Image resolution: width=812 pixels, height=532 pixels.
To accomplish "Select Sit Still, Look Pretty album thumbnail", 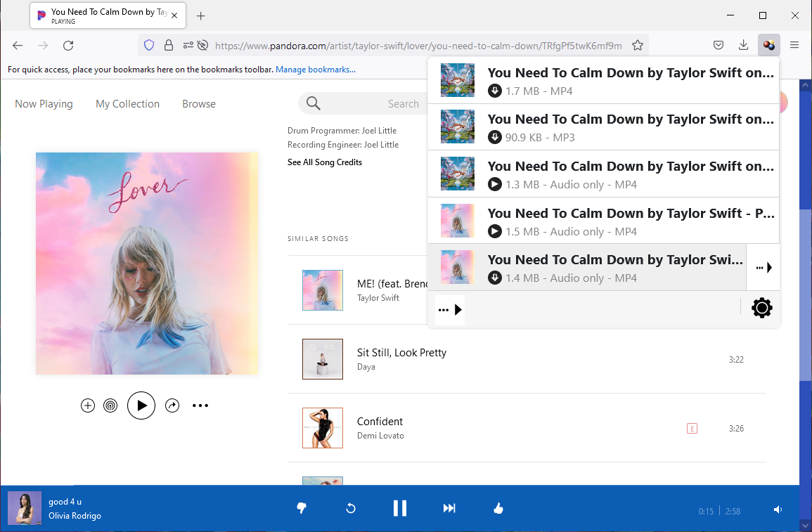I will pos(323,359).
